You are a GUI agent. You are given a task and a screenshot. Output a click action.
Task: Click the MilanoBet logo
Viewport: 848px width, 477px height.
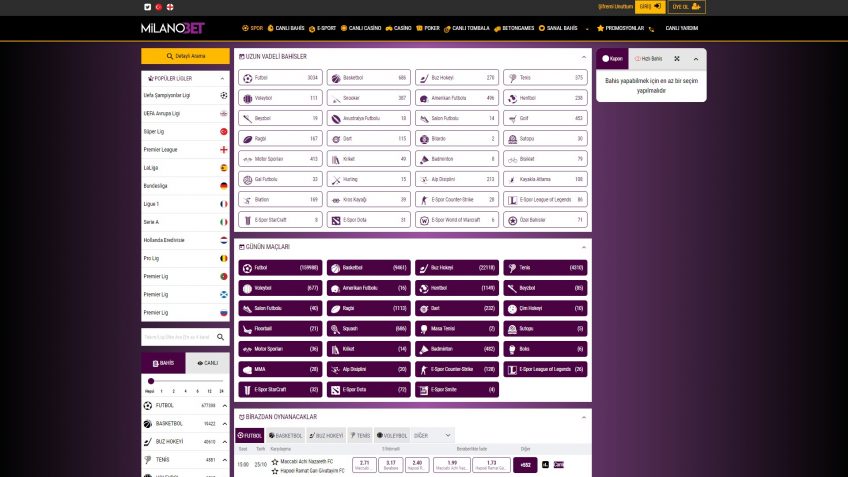[x=171, y=29]
